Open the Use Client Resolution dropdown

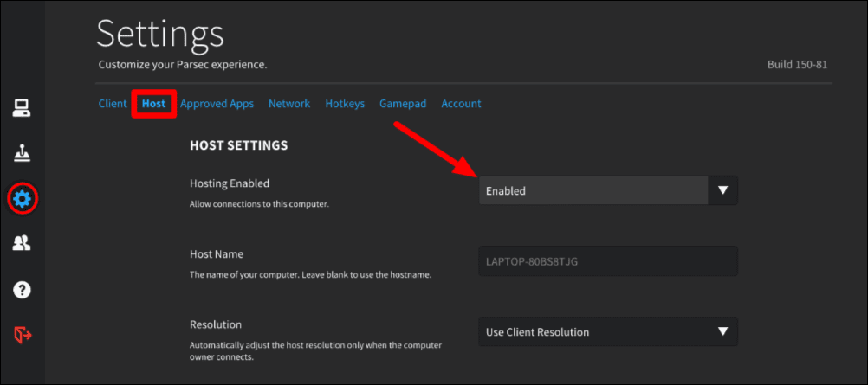(608, 332)
